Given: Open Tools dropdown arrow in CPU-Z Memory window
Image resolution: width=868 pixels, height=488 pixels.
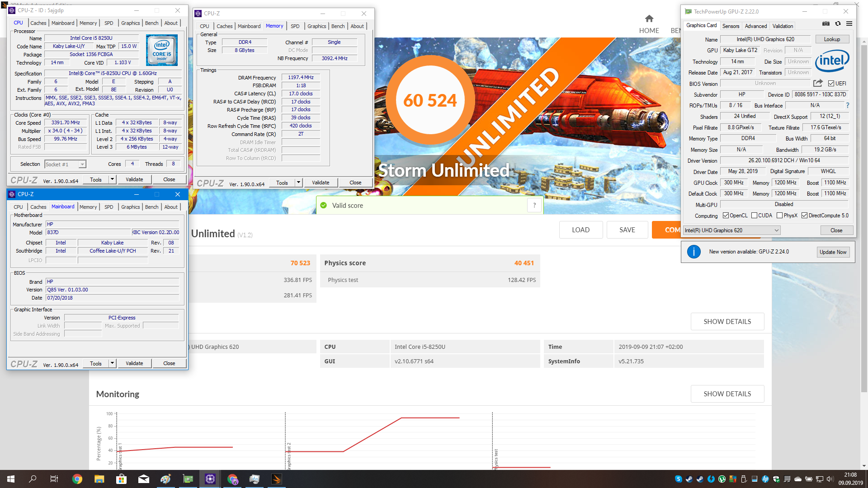Looking at the screenshot, I should (298, 183).
